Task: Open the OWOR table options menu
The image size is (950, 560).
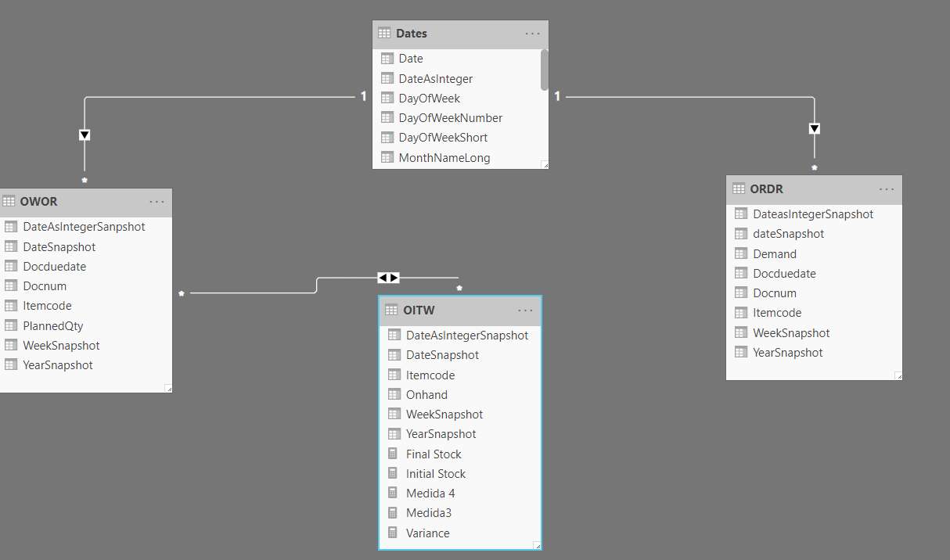Action: (x=157, y=202)
